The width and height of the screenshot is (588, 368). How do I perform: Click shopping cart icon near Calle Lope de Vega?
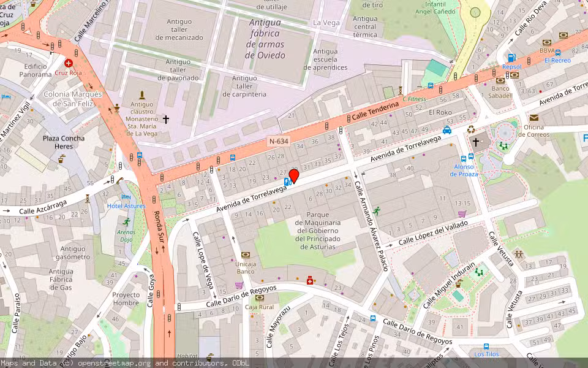tap(239, 285)
